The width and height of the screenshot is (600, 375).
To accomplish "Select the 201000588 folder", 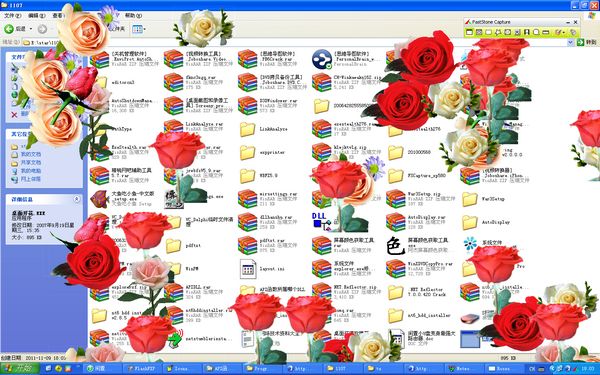I will coord(395,152).
